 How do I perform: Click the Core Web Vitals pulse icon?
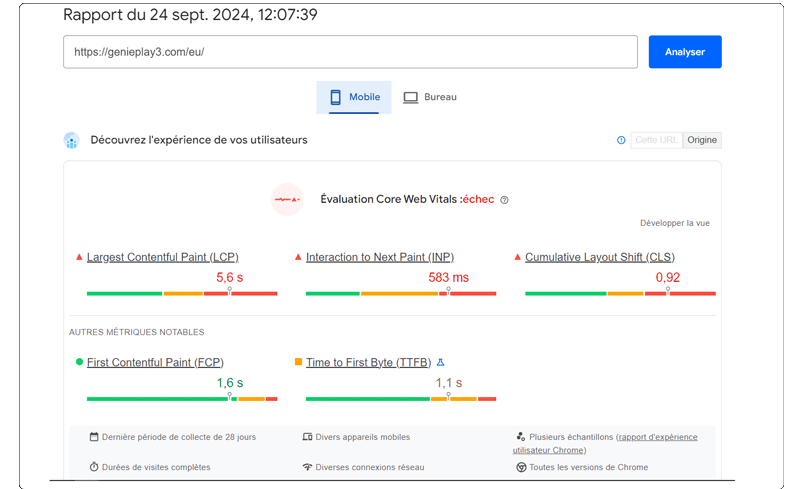(288, 199)
